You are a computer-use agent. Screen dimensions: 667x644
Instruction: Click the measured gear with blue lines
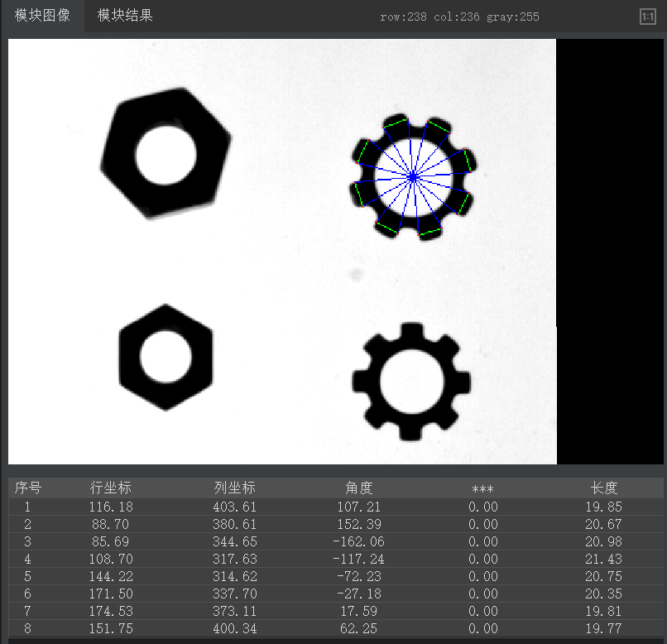tap(413, 177)
